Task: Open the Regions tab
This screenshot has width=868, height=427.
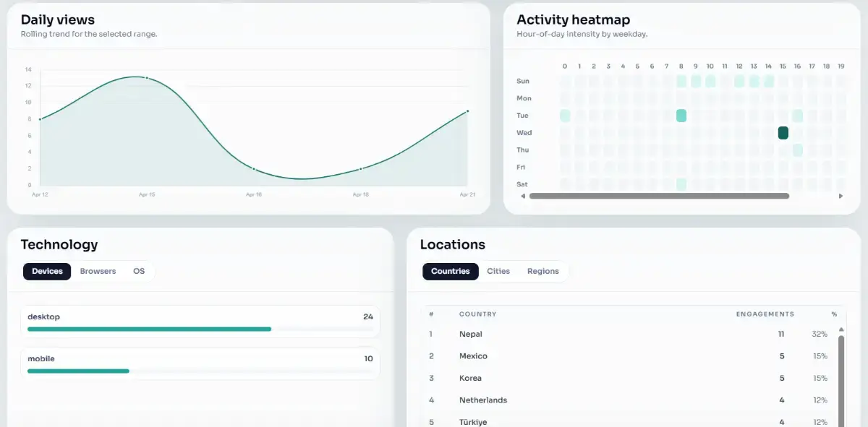Action: (x=543, y=271)
